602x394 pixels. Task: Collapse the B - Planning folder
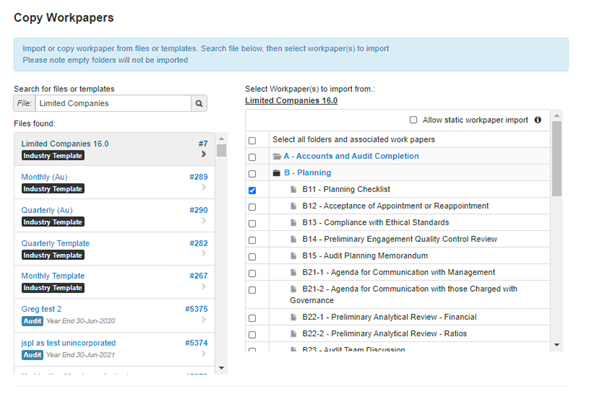point(308,172)
